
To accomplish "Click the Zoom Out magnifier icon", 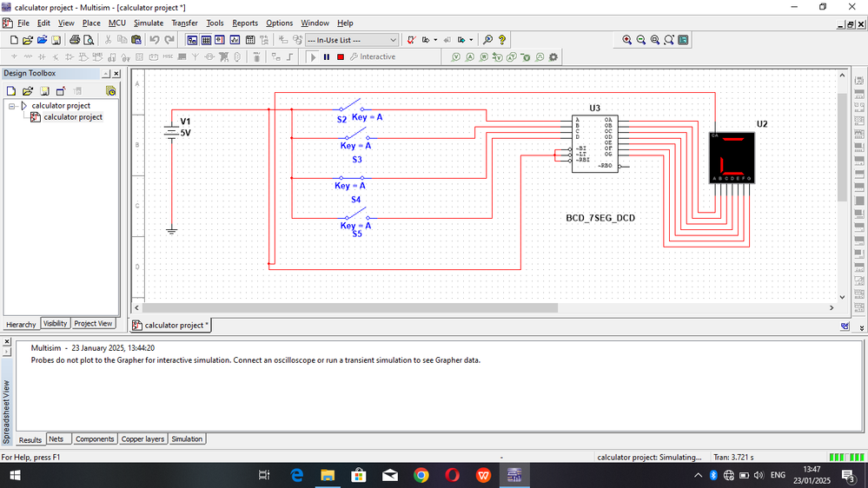I will tap(641, 40).
